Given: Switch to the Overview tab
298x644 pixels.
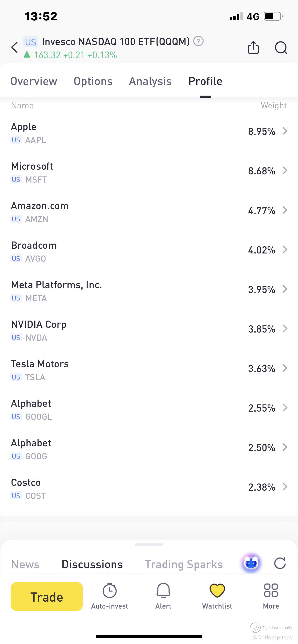Looking at the screenshot, I should pyautogui.click(x=34, y=81).
